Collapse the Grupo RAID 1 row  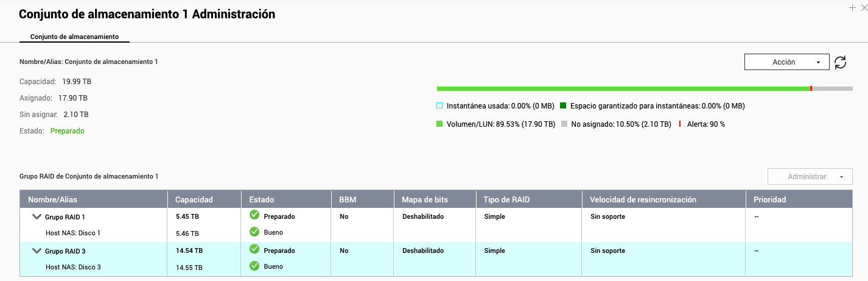pos(37,216)
